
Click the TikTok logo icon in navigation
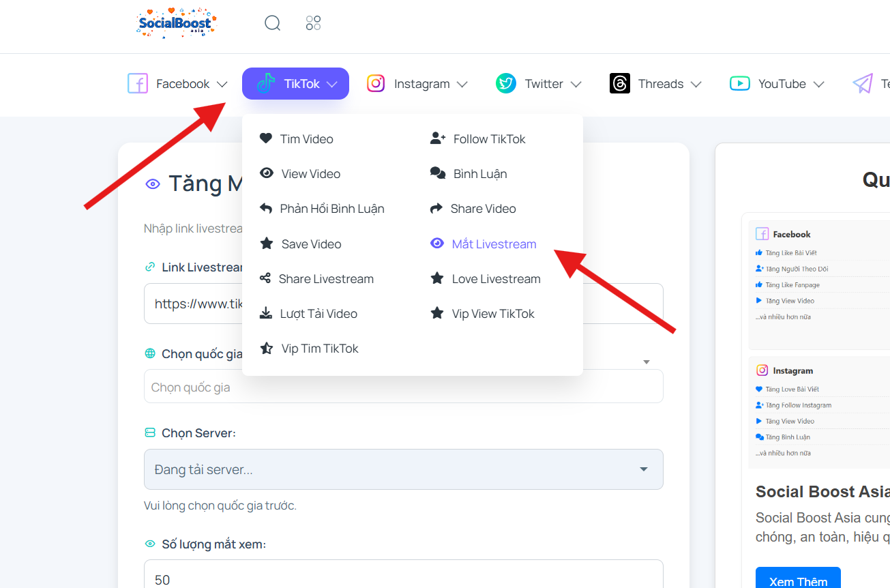pos(266,84)
